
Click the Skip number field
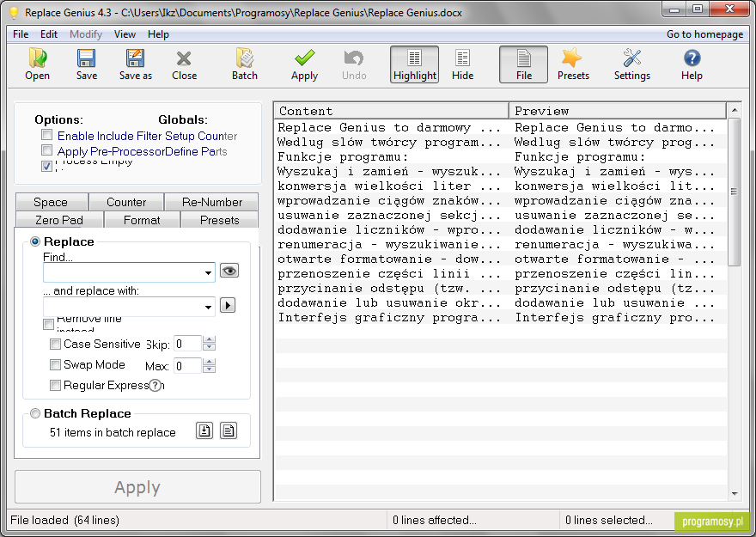187,344
